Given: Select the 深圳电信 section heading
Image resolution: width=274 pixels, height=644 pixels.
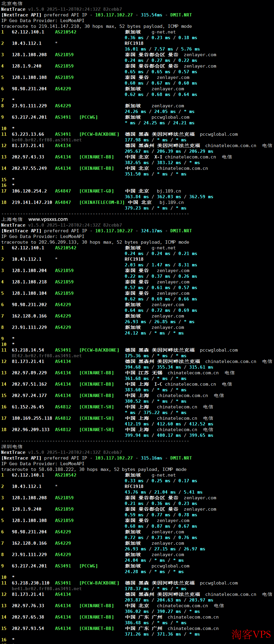Looking at the screenshot, I should tap(12, 447).
